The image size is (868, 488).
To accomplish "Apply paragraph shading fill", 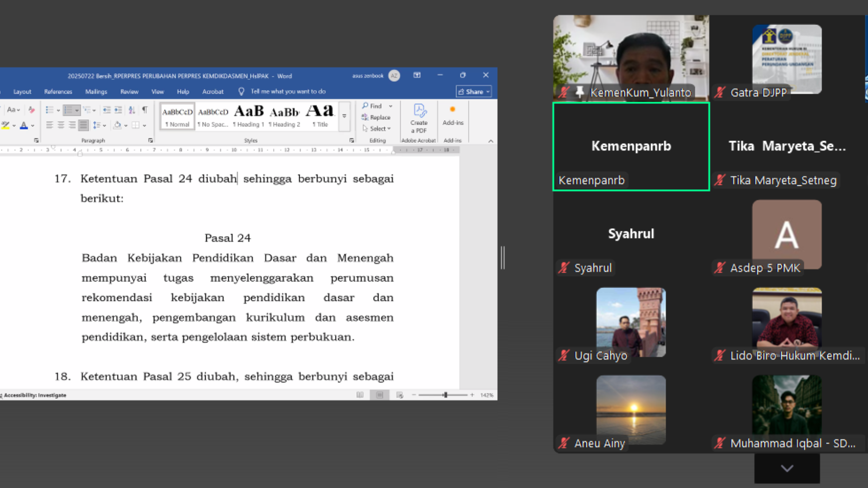I will [x=118, y=125].
